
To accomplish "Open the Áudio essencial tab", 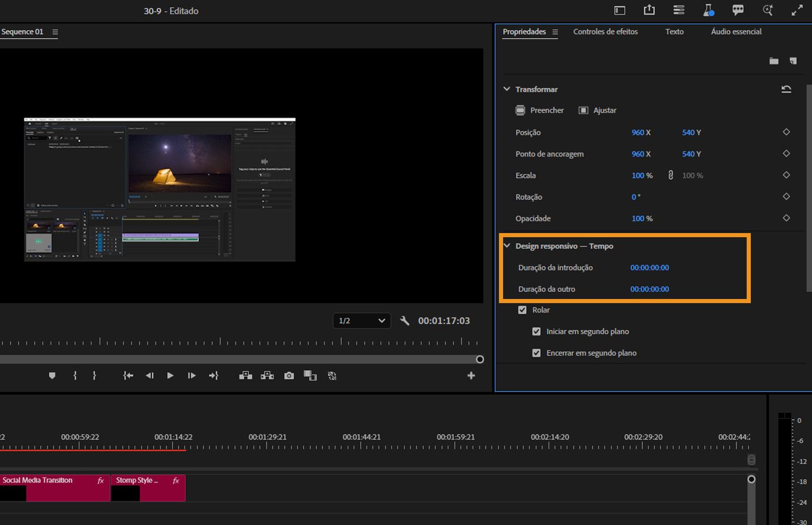I will (736, 32).
